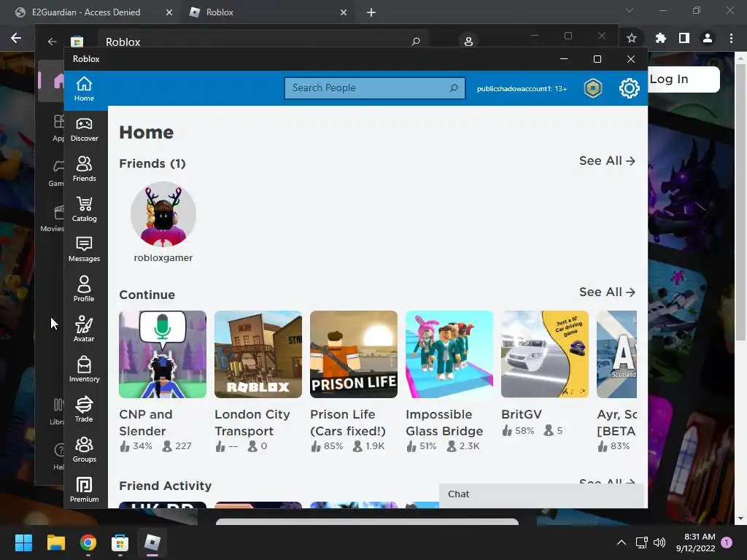747x560 pixels.
Task: Open File Explorer from taskbar
Action: (55, 542)
